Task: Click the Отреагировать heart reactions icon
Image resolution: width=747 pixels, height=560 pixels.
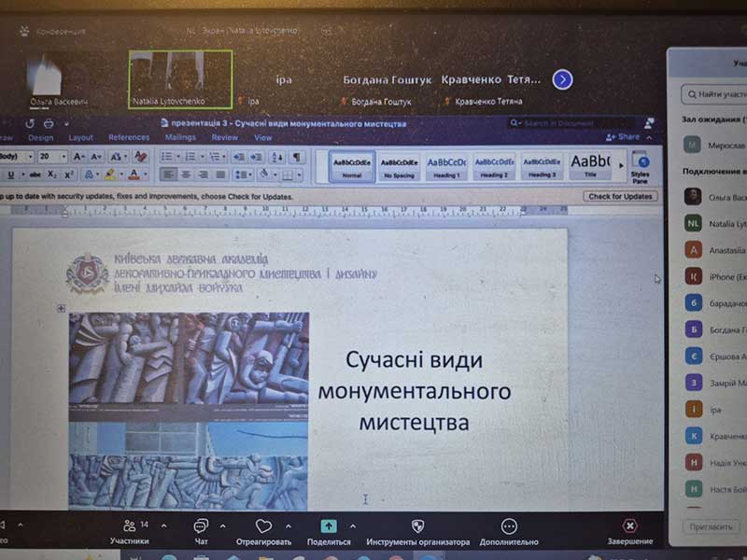Action: point(263,527)
